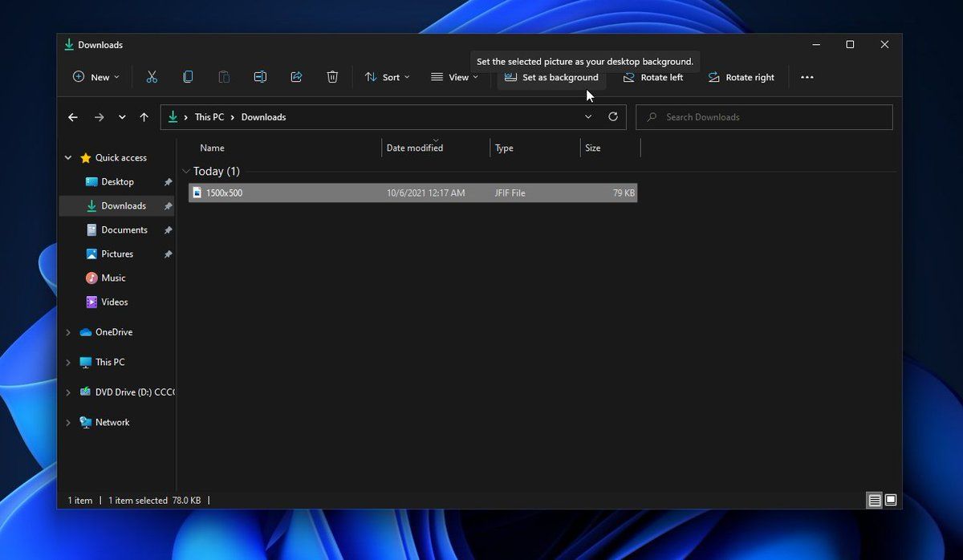Switch to the details view layout toggle
963x560 pixels.
pyautogui.click(x=874, y=500)
